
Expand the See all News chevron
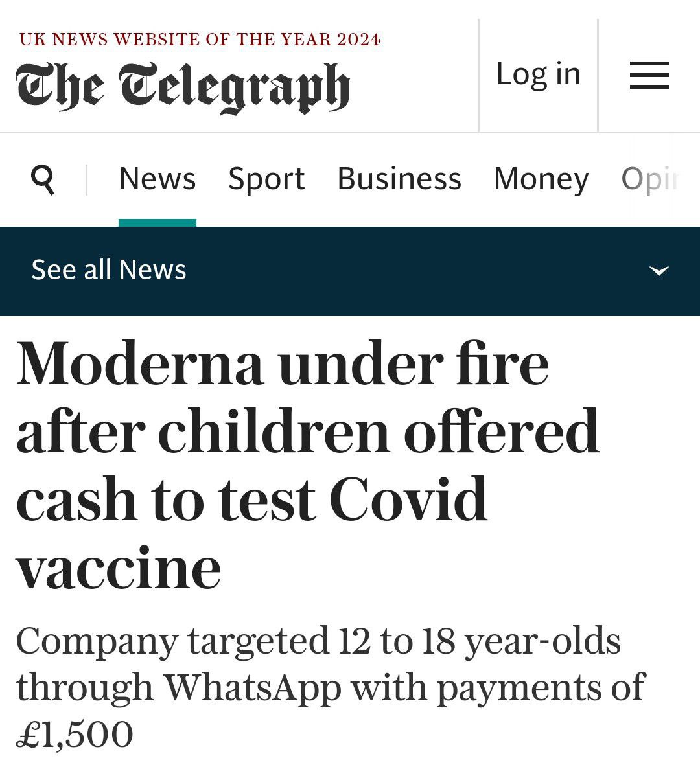tap(659, 270)
